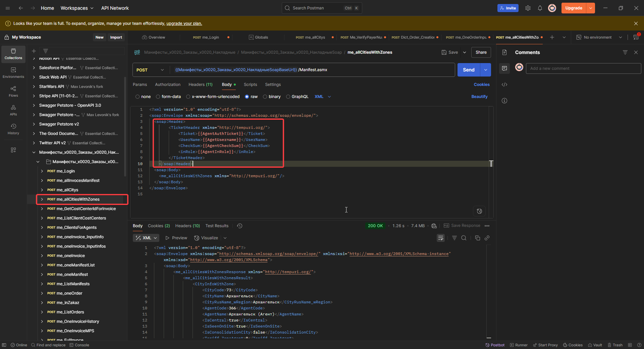
Task: Click the filter collections icon
Action: [x=46, y=51]
